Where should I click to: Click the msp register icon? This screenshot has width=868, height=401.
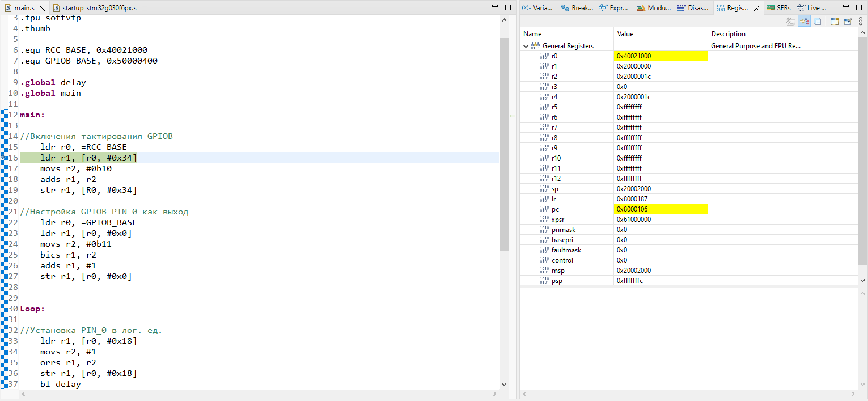click(544, 271)
